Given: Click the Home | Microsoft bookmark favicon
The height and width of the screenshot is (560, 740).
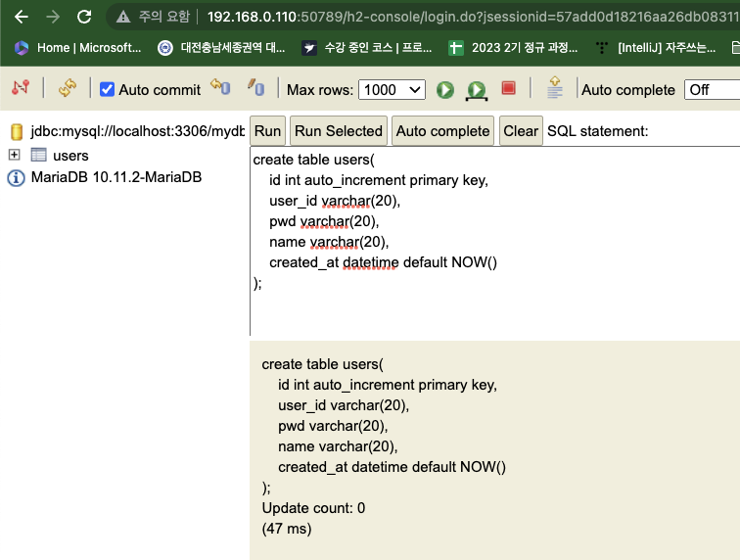Looking at the screenshot, I should (22, 48).
